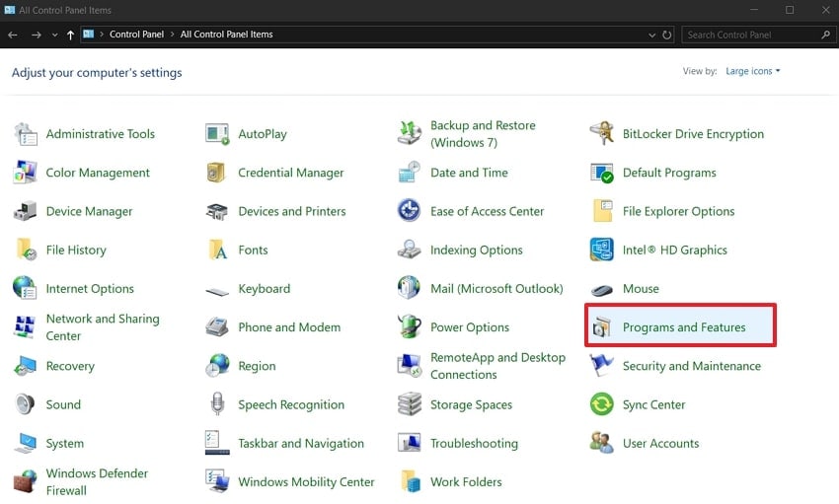
Task: Open the Security and Maintenance flag icon
Action: click(x=602, y=366)
